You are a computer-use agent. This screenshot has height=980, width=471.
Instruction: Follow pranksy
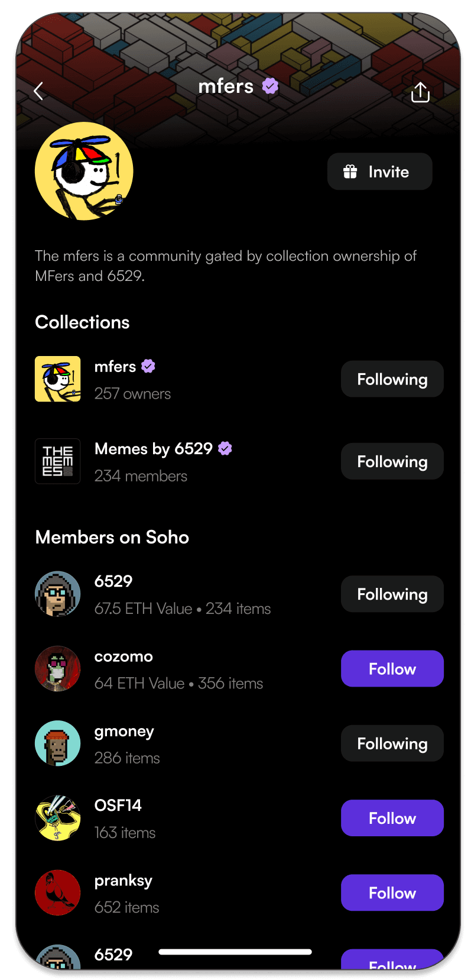coord(392,892)
